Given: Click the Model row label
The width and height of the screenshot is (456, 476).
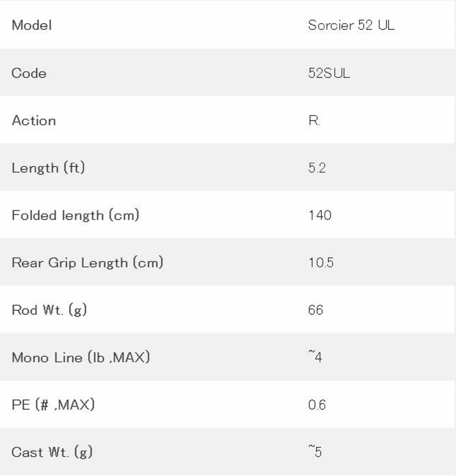Looking at the screenshot, I should (32, 25).
